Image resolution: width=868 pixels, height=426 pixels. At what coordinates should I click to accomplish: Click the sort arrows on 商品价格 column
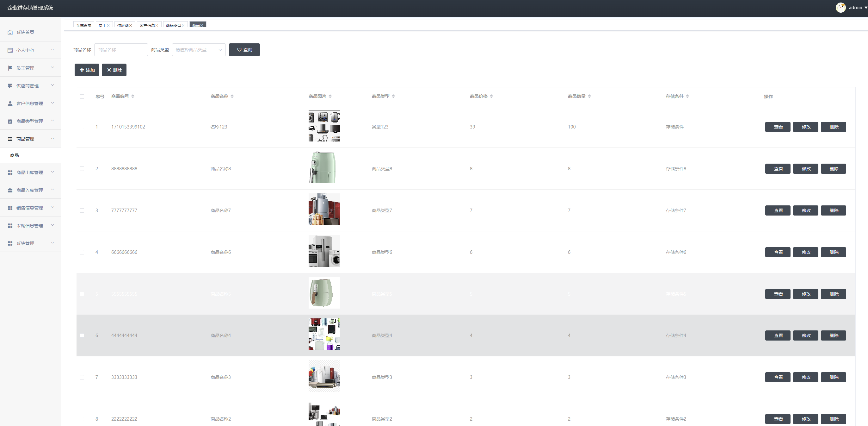(x=491, y=97)
